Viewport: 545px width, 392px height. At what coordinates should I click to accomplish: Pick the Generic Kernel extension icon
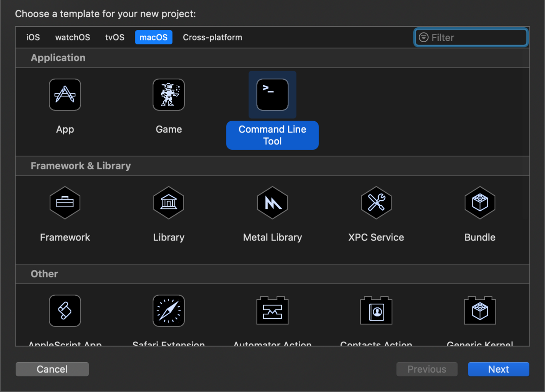(x=480, y=310)
